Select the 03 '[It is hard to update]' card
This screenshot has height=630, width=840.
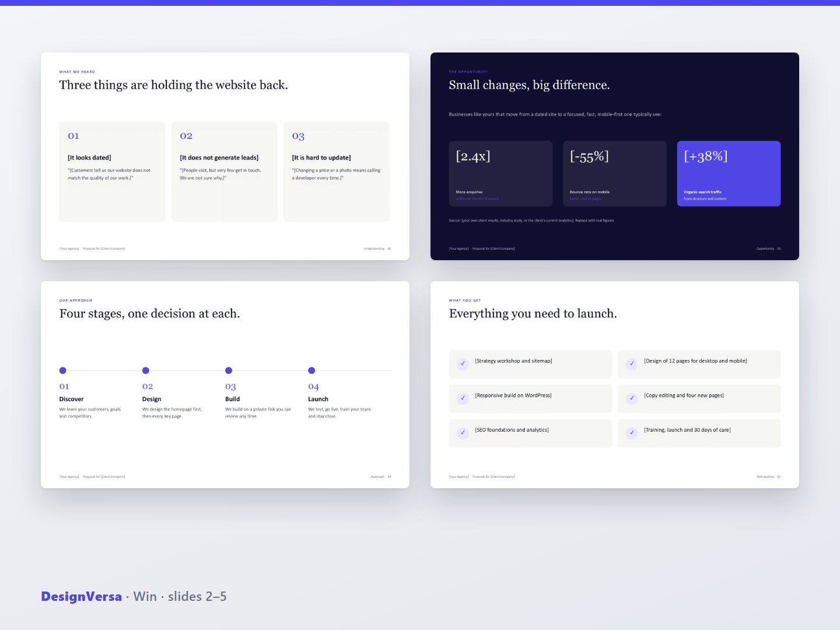pos(337,171)
